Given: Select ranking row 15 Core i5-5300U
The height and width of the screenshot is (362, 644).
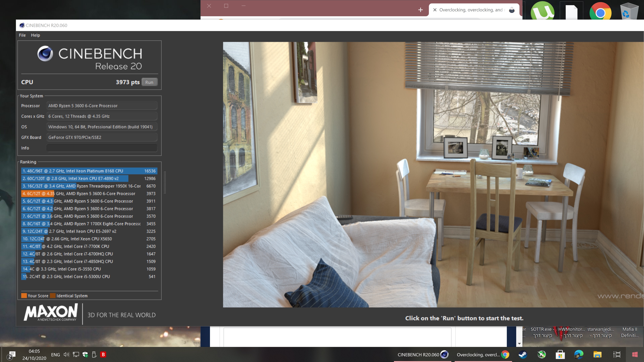Looking at the screenshot, I should click(89, 277).
